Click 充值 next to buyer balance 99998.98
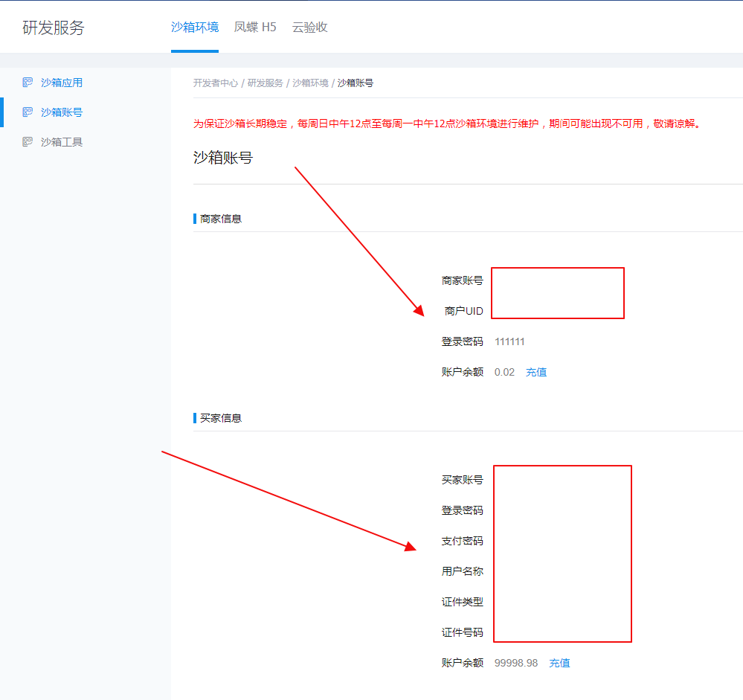This screenshot has width=743, height=700. click(559, 663)
